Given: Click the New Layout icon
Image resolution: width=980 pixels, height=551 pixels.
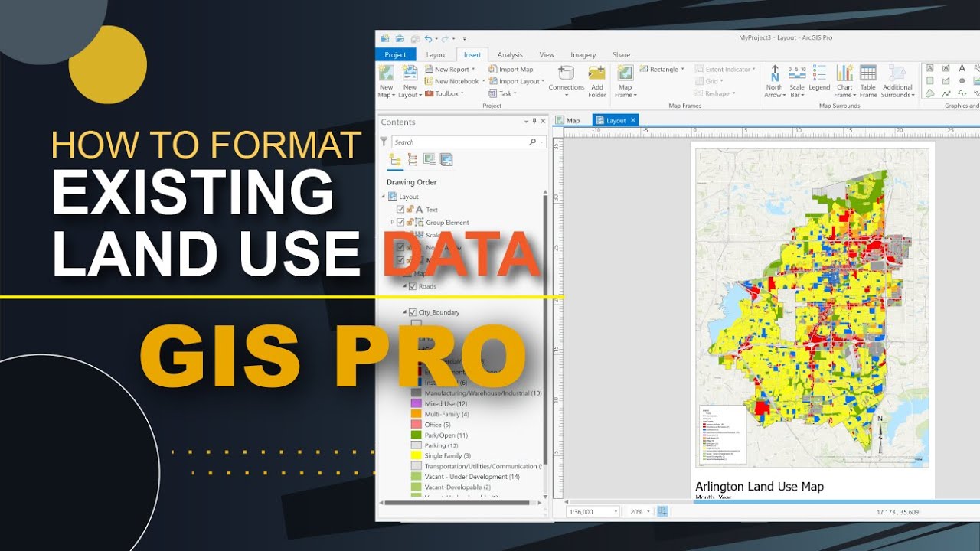Looking at the screenshot, I should point(410,73).
